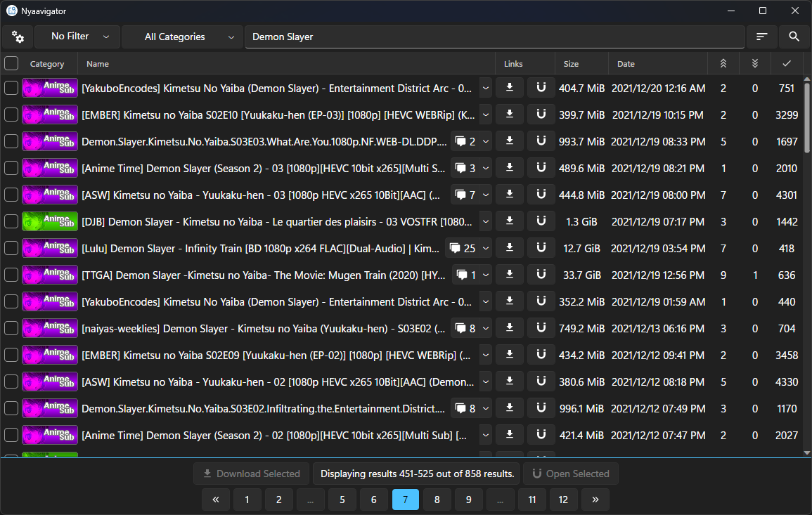Viewport: 812px width, 515px height.
Task: Open magnet link for YakuboEncodes 404.7 MiB row
Action: (x=541, y=88)
